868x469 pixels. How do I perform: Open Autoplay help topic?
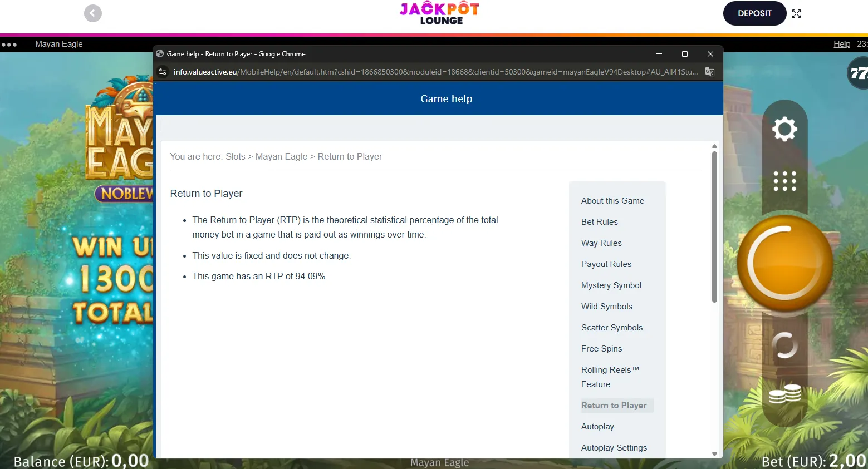pos(597,427)
